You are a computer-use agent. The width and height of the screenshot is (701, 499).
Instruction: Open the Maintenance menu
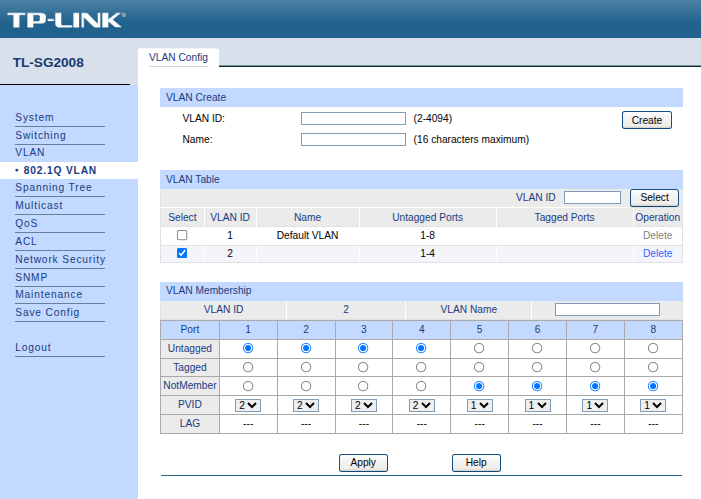[49, 294]
